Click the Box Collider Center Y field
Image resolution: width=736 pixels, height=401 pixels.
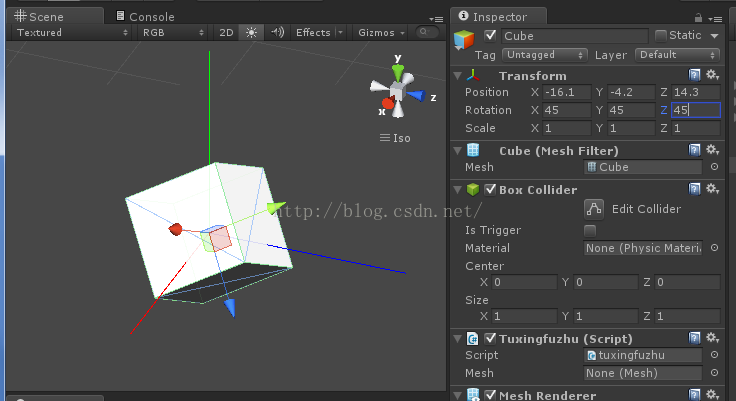[606, 282]
